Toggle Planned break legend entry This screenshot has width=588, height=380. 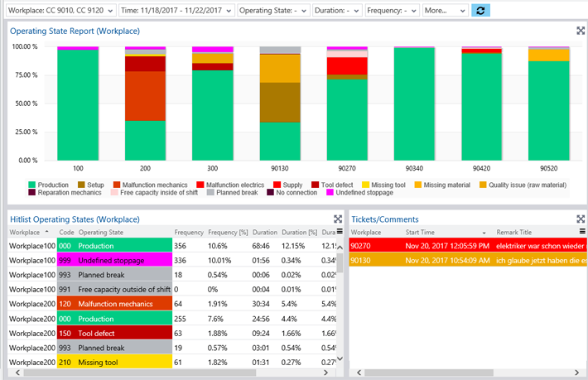click(233, 192)
